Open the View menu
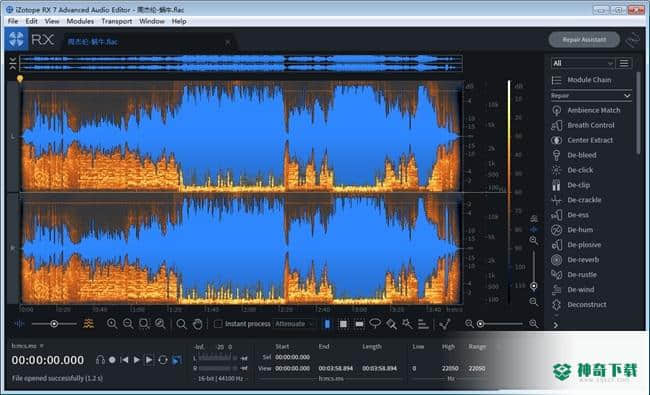This screenshot has width=650, height=395. point(52,21)
